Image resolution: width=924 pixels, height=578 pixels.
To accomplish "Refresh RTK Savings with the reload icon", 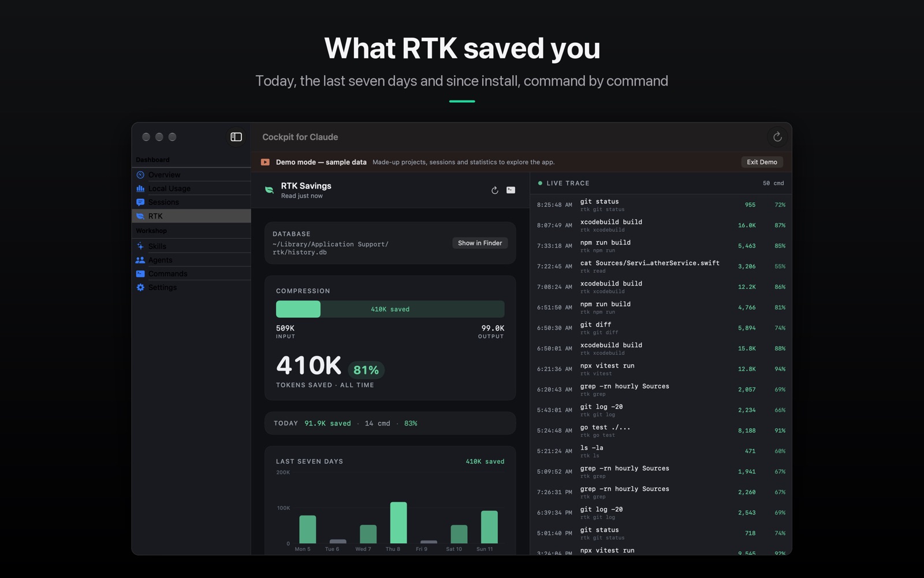I will tap(495, 190).
